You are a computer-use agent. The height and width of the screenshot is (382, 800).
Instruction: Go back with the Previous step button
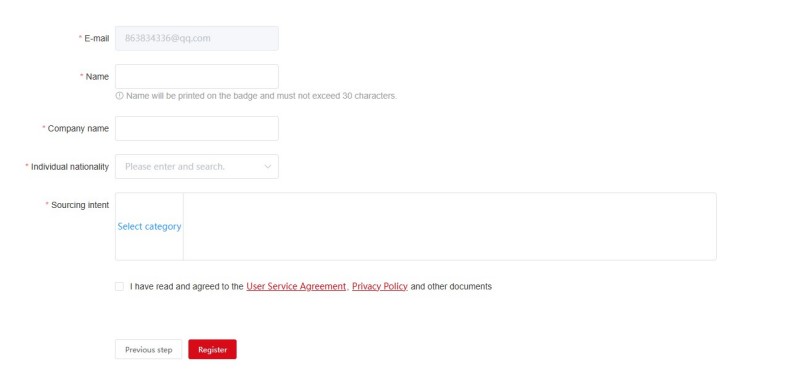coord(148,349)
